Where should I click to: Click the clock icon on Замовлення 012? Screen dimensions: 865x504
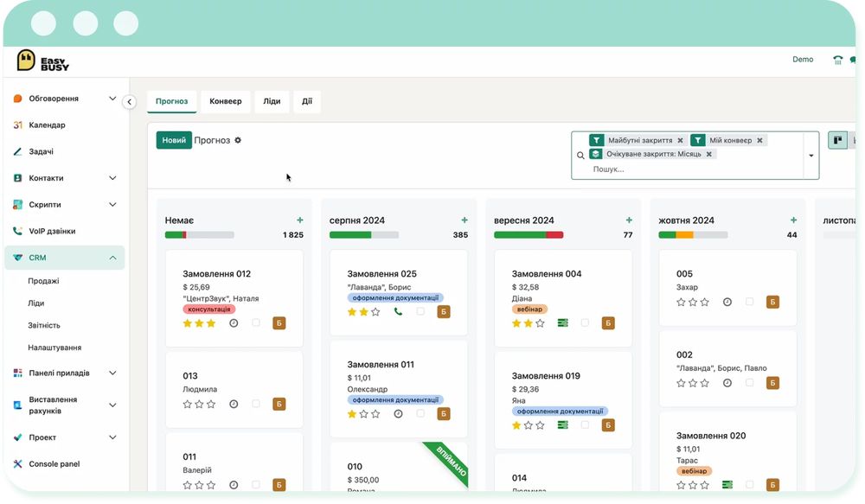point(234,322)
